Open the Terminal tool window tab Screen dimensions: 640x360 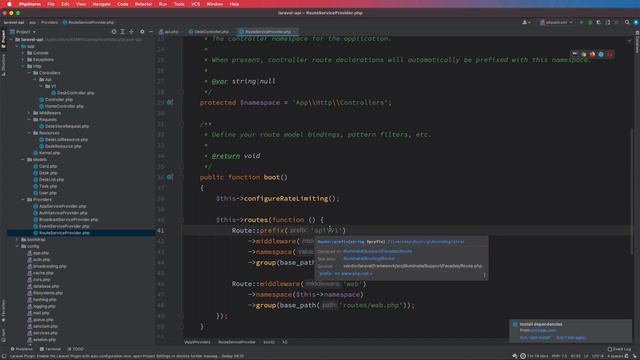(x=50, y=349)
